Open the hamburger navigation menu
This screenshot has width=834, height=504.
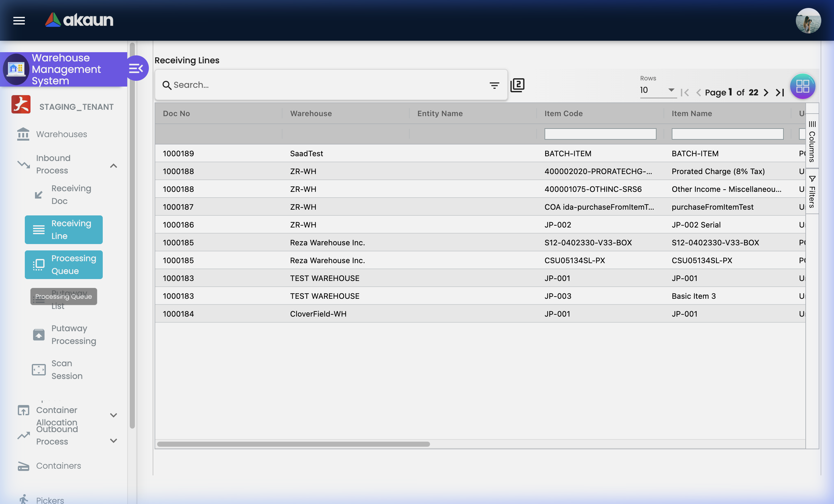click(x=19, y=21)
